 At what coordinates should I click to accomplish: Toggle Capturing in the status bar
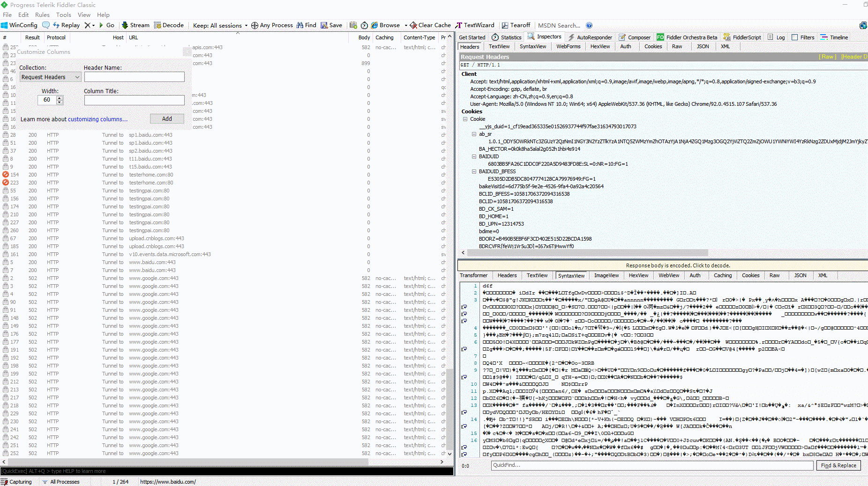(x=16, y=482)
